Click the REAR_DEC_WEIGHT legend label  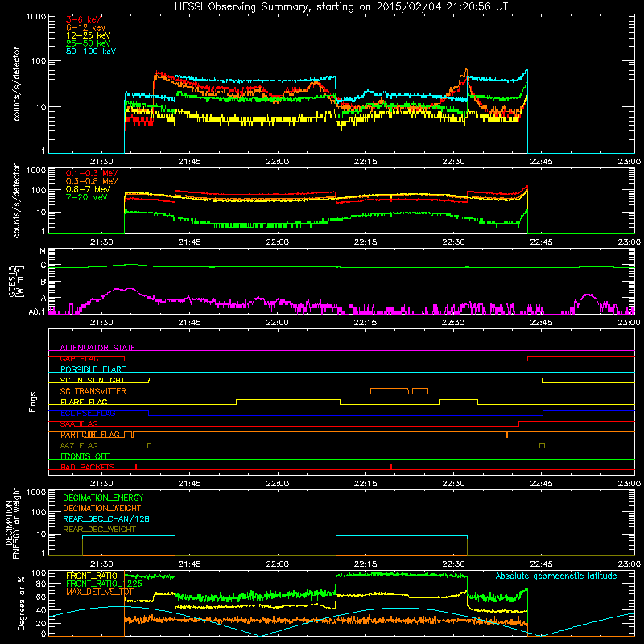99,530
